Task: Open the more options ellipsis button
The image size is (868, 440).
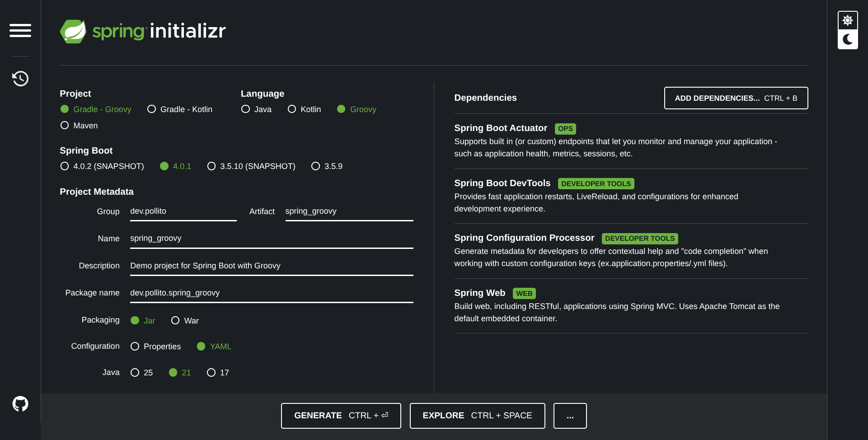Action: (570, 416)
